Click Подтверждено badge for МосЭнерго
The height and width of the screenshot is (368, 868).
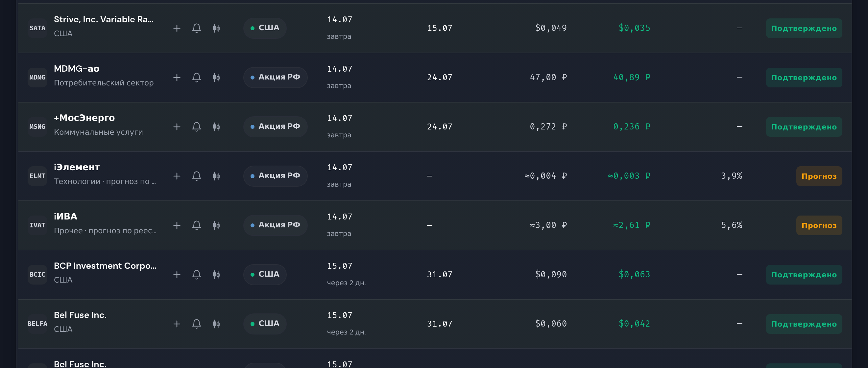pos(804,127)
